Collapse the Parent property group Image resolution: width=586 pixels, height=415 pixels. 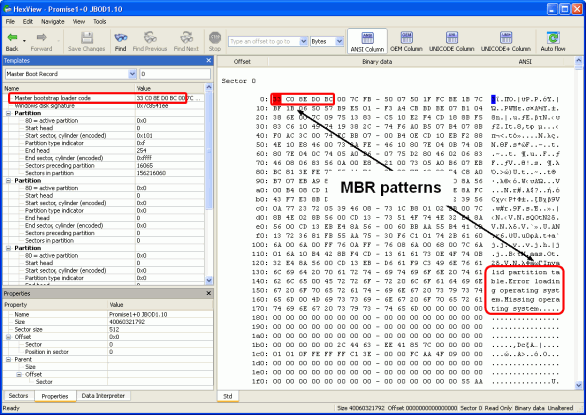[x=9, y=359]
